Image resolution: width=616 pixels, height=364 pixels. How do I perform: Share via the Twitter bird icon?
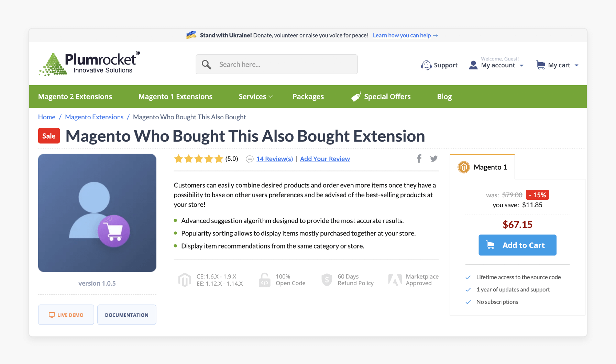click(434, 158)
